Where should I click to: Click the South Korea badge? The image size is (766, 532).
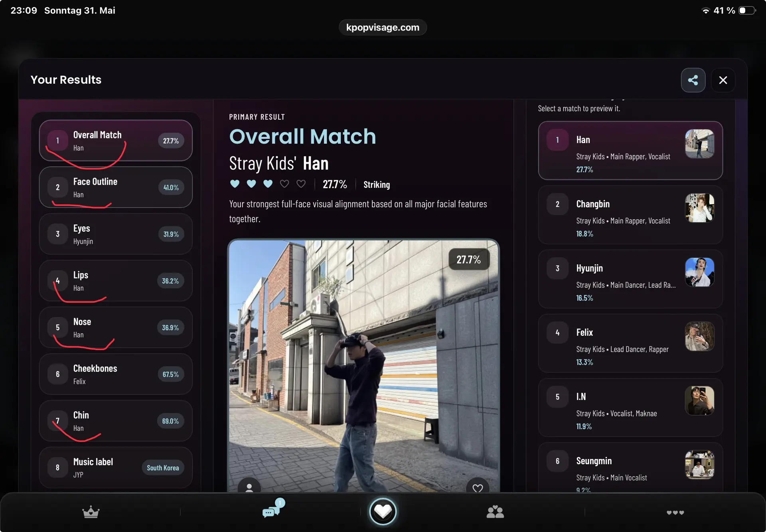point(163,468)
